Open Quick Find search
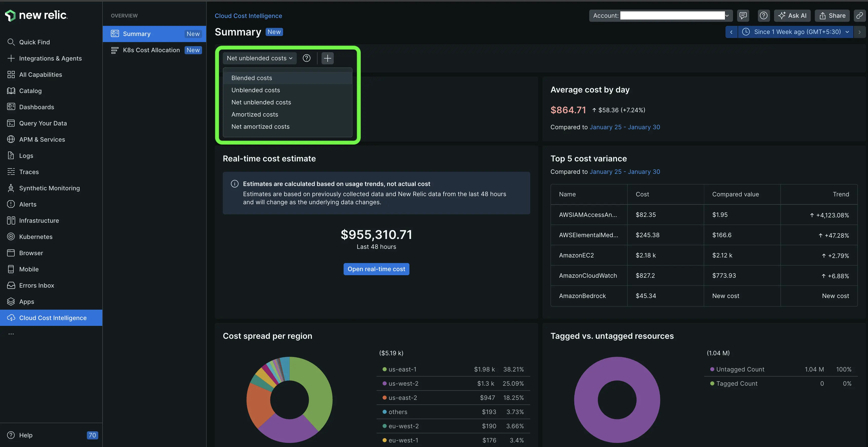Viewport: 868px width, 447px height. (34, 42)
